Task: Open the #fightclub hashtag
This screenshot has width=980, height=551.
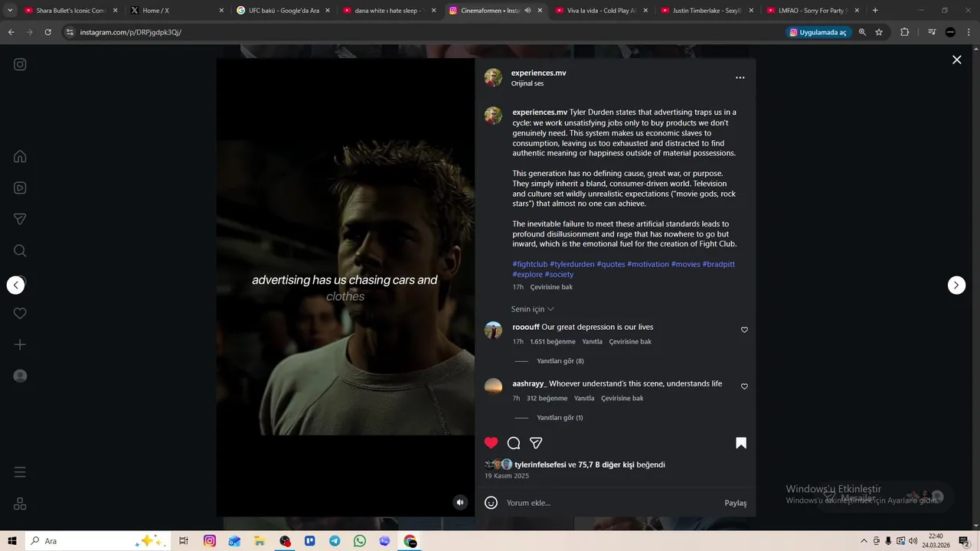Action: click(530, 264)
